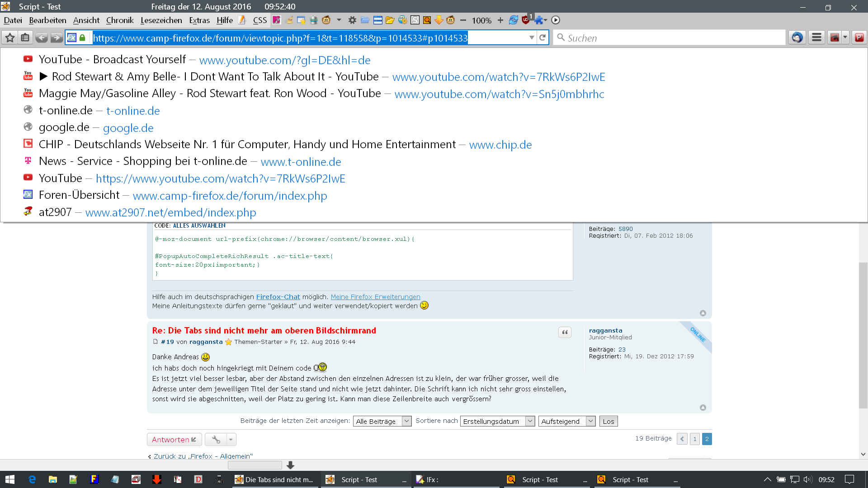The image size is (868, 488).
Task: Click the 'Los' button
Action: (609, 421)
